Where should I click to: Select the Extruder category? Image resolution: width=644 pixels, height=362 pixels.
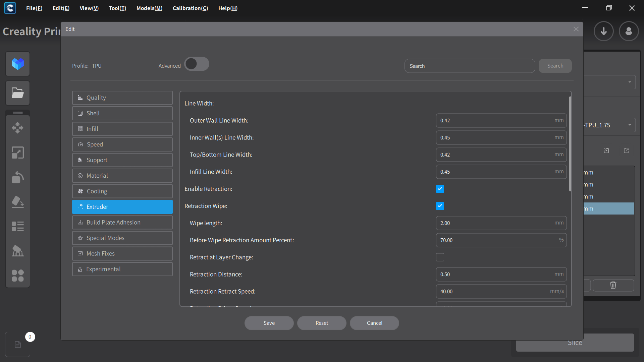point(122,207)
